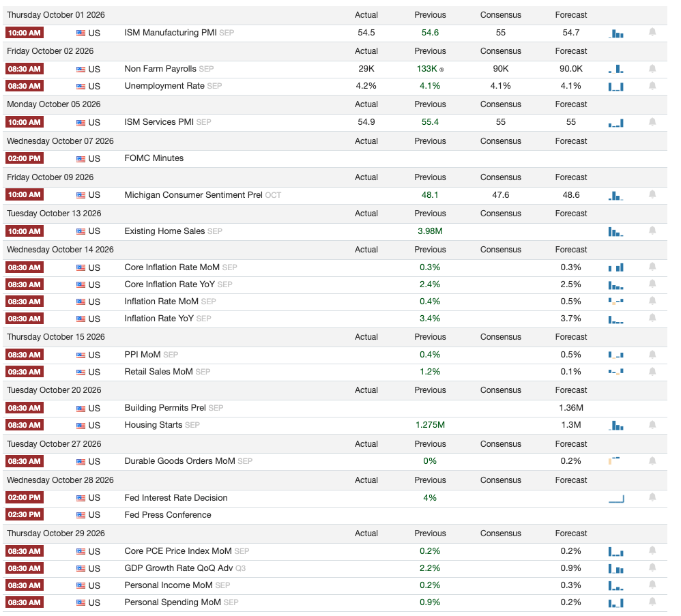Click bell icon on ISM Services PMI row
Screen dimensions: 681x616
coord(652,122)
